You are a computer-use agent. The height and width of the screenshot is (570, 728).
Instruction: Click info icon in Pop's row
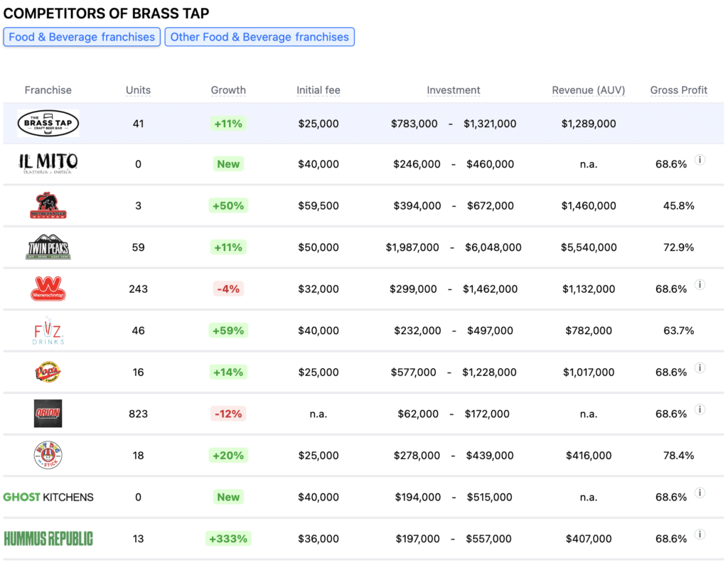tap(700, 367)
